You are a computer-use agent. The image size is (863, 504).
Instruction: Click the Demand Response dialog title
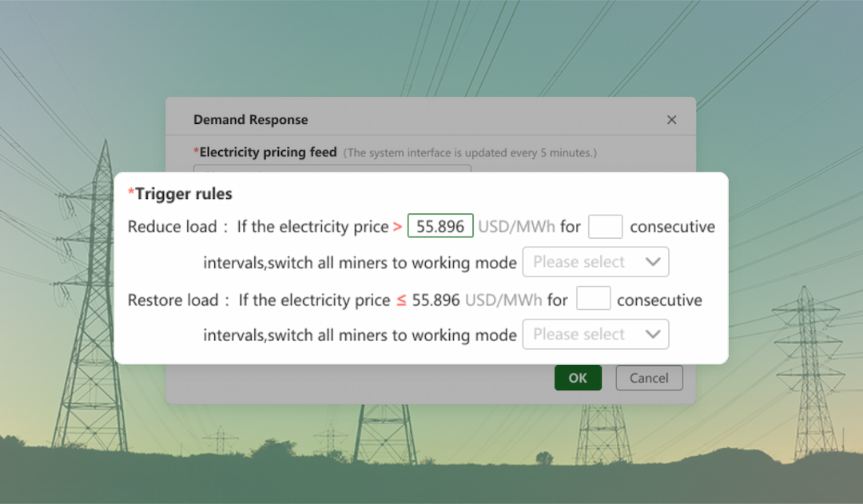[x=250, y=120]
